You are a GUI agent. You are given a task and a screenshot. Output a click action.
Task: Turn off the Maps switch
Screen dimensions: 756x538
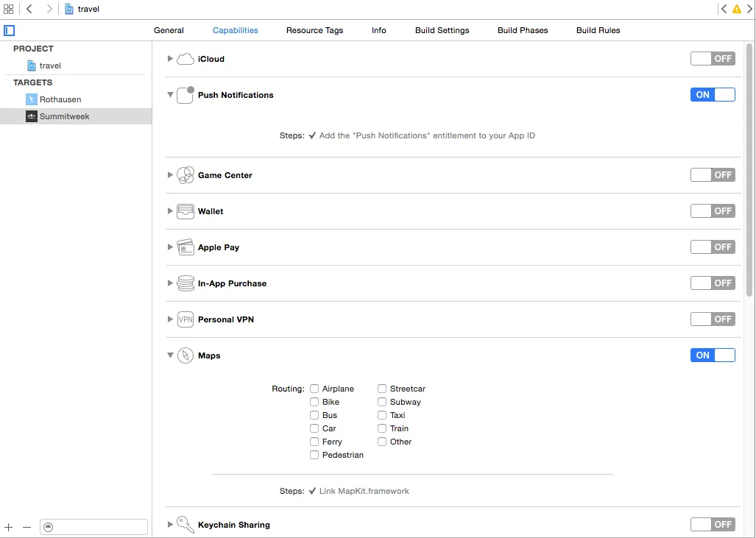point(713,355)
